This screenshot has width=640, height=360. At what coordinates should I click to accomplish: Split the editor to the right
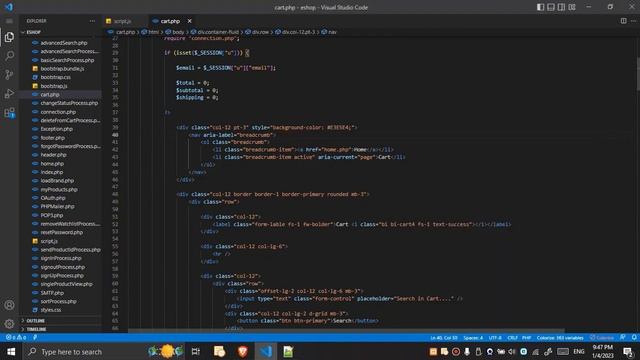[624, 21]
